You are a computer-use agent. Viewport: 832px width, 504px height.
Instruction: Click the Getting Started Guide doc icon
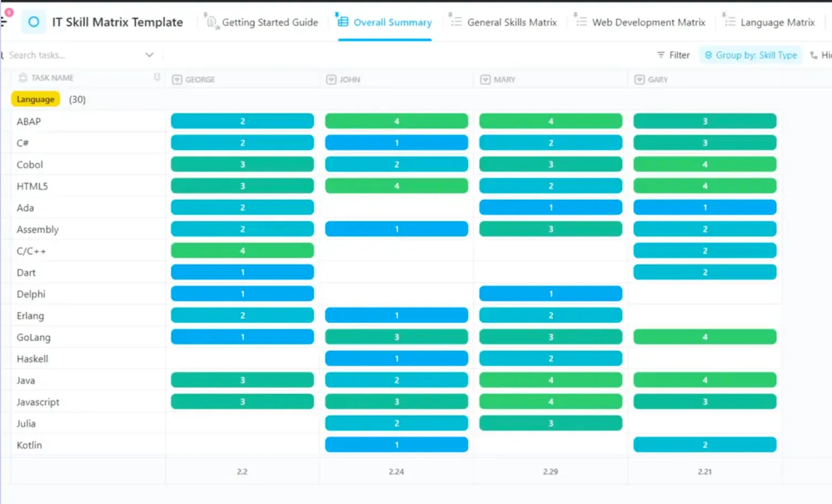(210, 22)
